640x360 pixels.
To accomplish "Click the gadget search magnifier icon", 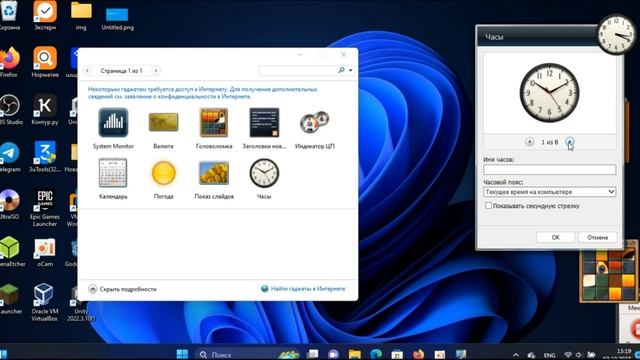I will coord(341,70).
